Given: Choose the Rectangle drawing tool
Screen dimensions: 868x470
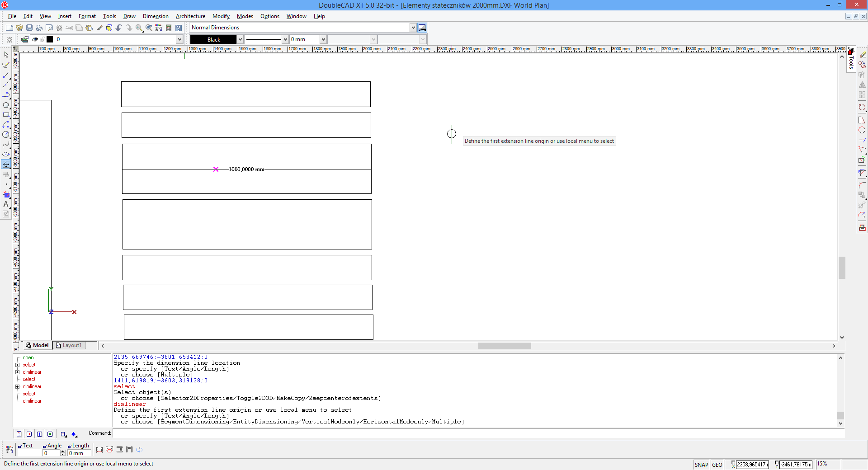Looking at the screenshot, I should click(6, 115).
